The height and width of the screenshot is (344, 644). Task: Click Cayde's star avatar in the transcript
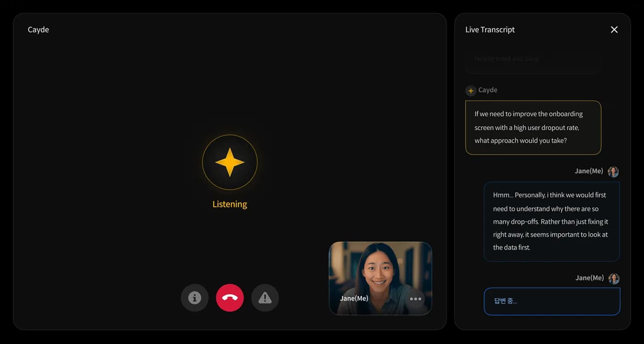[x=471, y=91]
